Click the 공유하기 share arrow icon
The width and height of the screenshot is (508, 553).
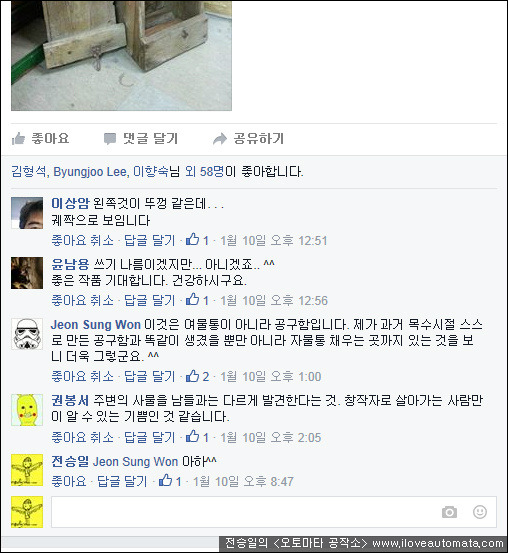[220, 139]
